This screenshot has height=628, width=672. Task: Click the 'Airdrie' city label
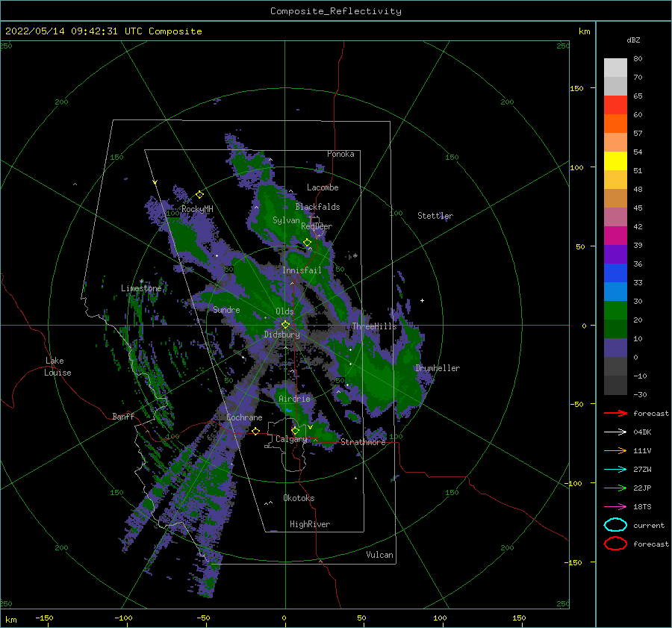tap(294, 399)
